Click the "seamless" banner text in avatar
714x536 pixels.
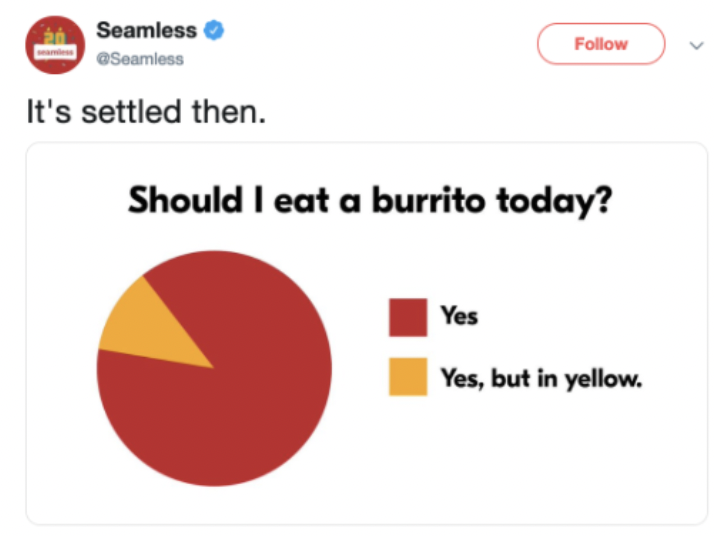(x=55, y=52)
